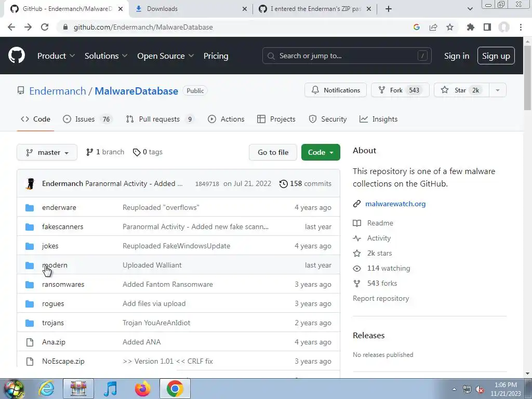The width and height of the screenshot is (532, 399).
Task: Open the Chrome extensions puzzle icon
Action: coord(471,27)
